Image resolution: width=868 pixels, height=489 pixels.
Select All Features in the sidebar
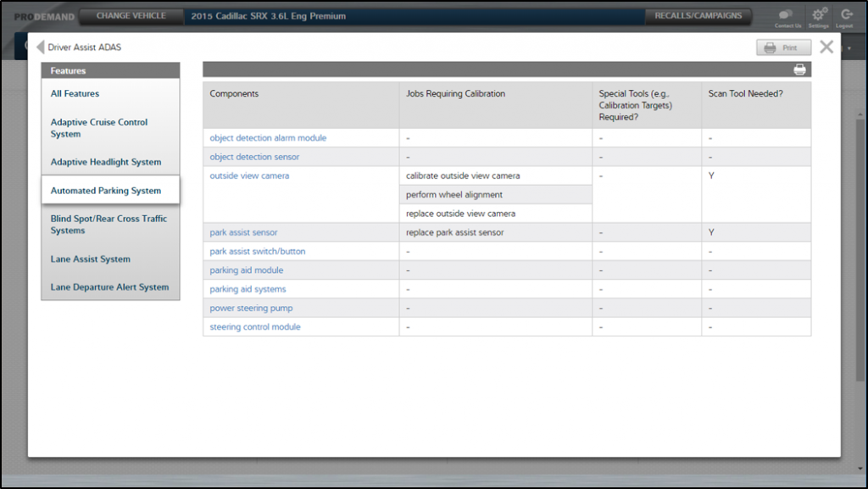point(75,94)
